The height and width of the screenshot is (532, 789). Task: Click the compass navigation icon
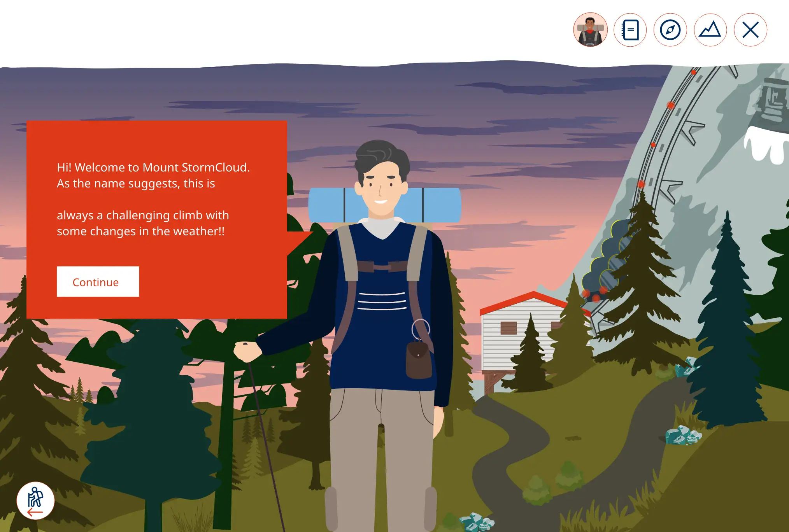click(x=670, y=30)
